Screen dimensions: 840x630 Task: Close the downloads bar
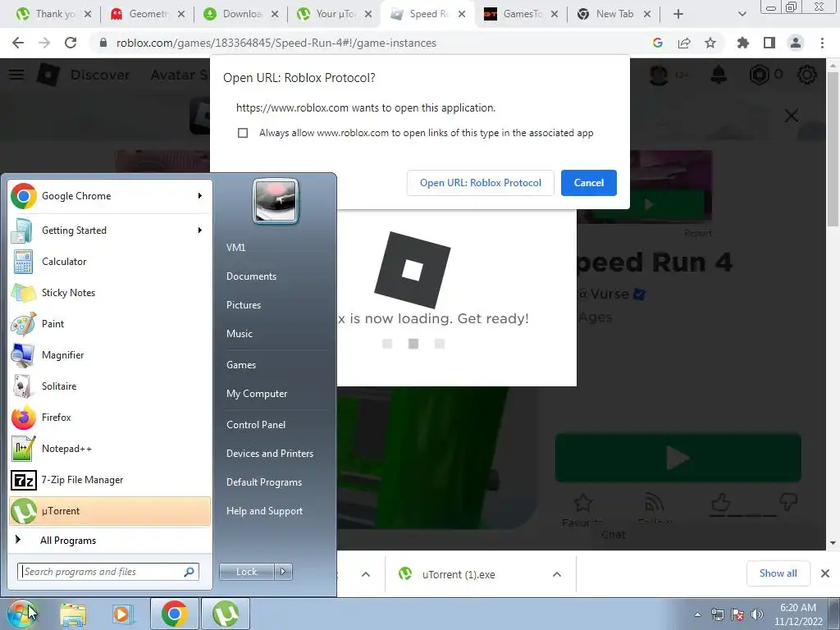point(825,573)
